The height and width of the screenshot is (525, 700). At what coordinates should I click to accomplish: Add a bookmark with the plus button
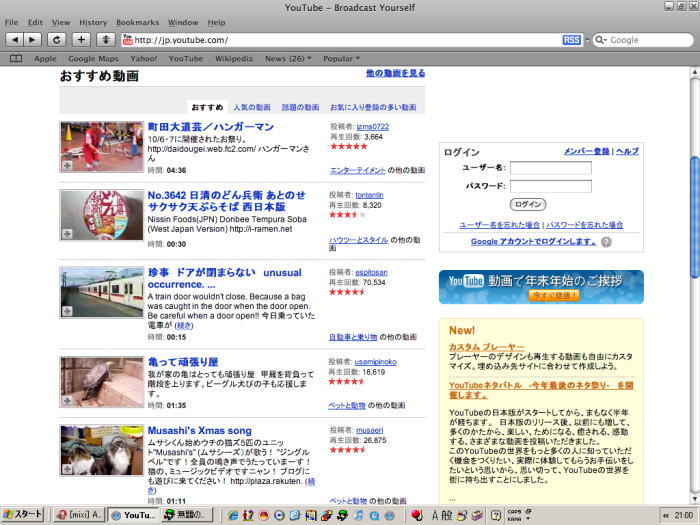(x=81, y=40)
